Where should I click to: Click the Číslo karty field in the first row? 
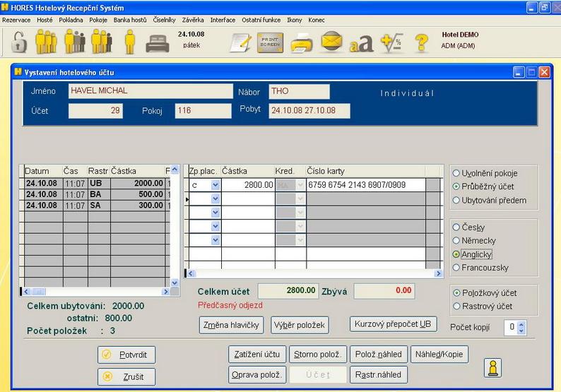(365, 185)
